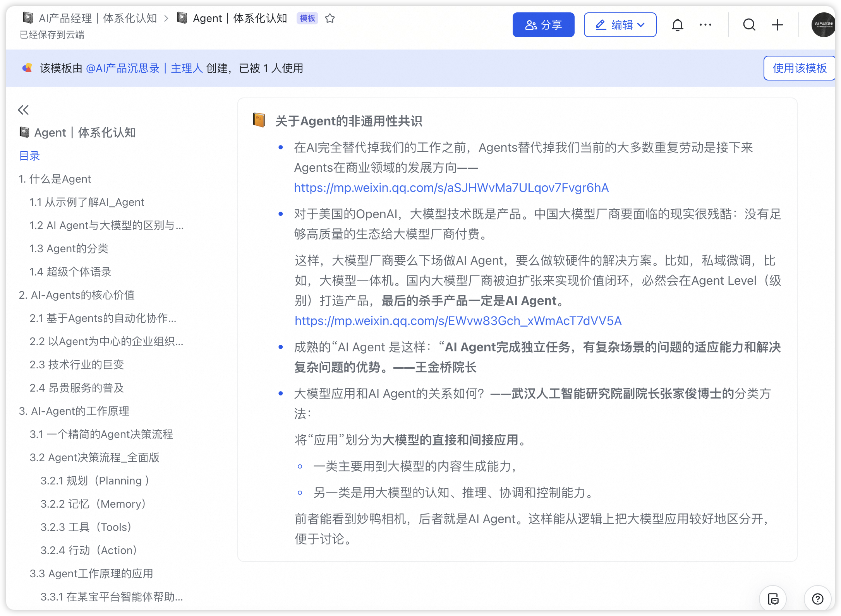
Task: Select outline item 3.2.2 记忆 (Memory)
Action: (x=93, y=504)
